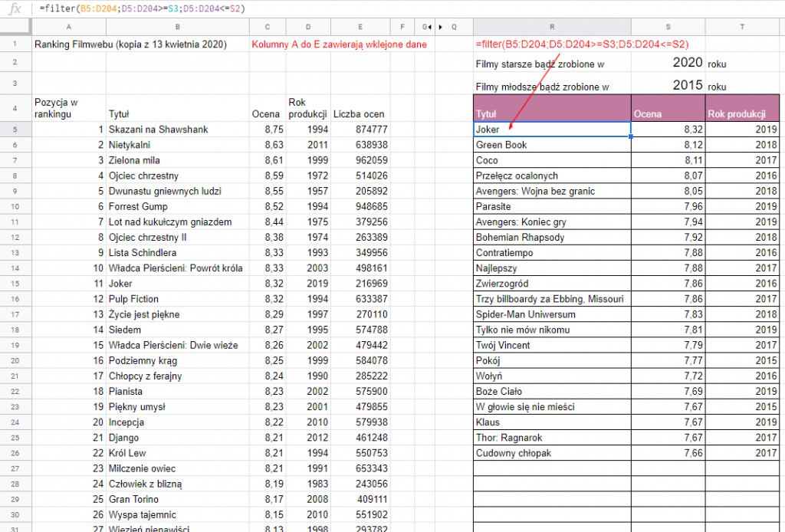This screenshot has height=532, width=785.
Task: Select row 15 header
Action: (x=15, y=284)
